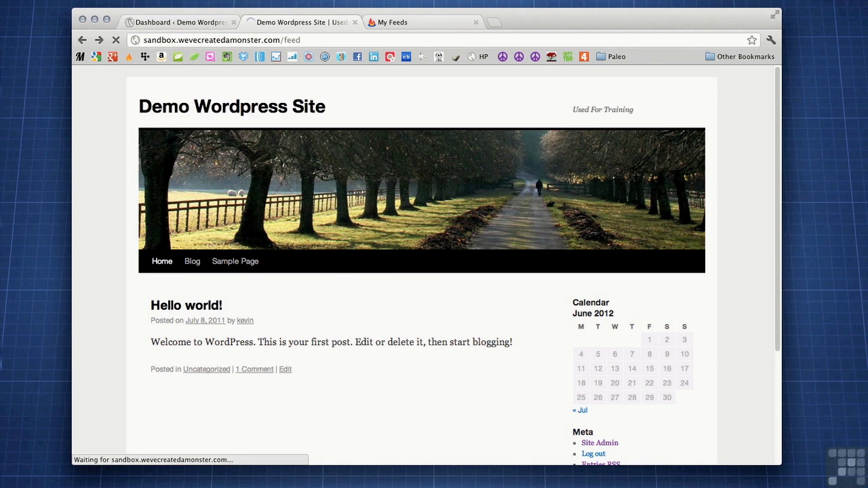Open the HP bookmark
The width and height of the screenshot is (868, 488).
(x=478, y=57)
